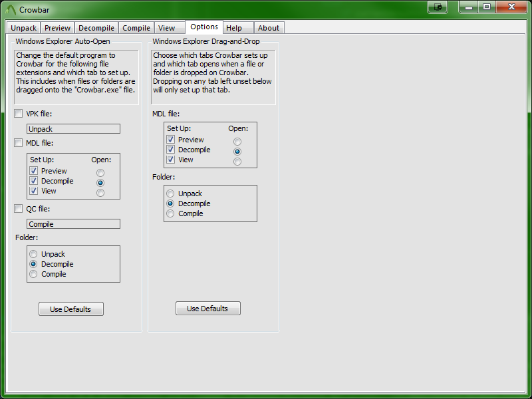Select Auto-Open radio for Preview tab
The image size is (532, 399).
click(x=100, y=173)
